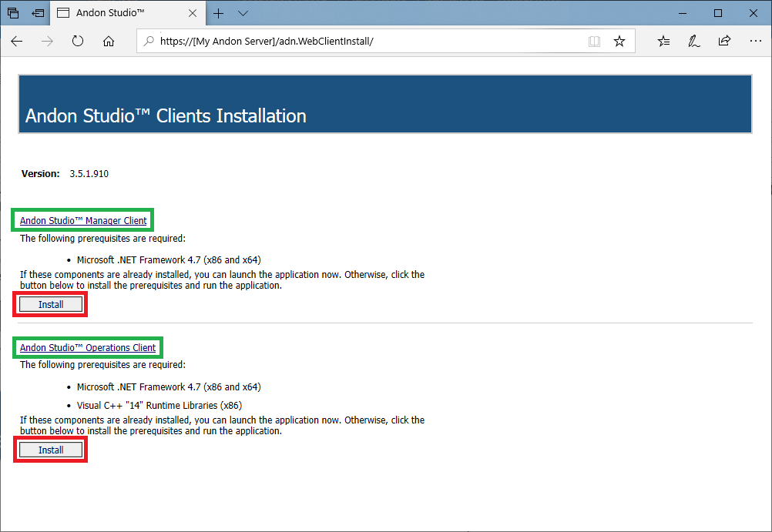Click the browser Back arrow
The image size is (772, 532).
17,42
